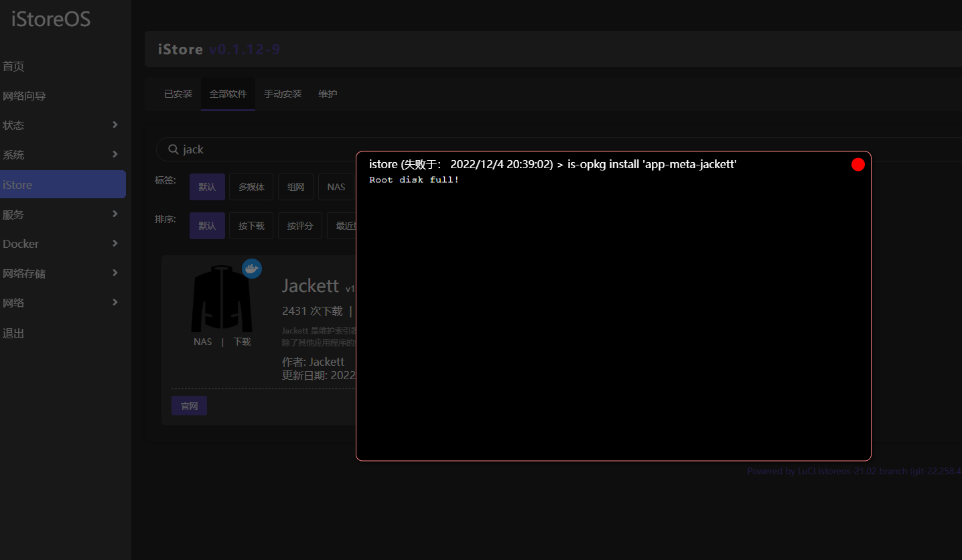Expand the 状态 sidebar section
This screenshot has width=962, height=560.
[63, 125]
